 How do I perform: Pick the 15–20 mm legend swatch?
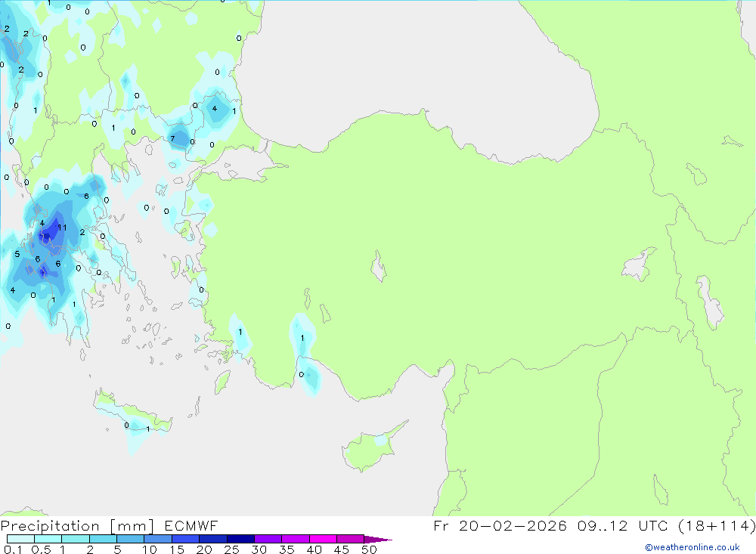(x=185, y=539)
